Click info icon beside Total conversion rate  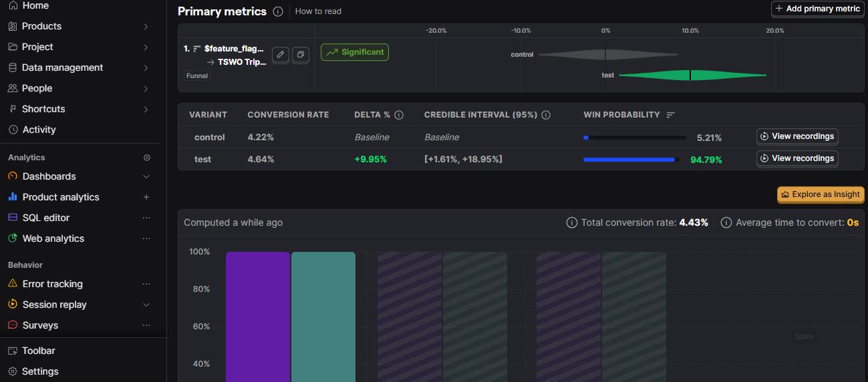571,222
